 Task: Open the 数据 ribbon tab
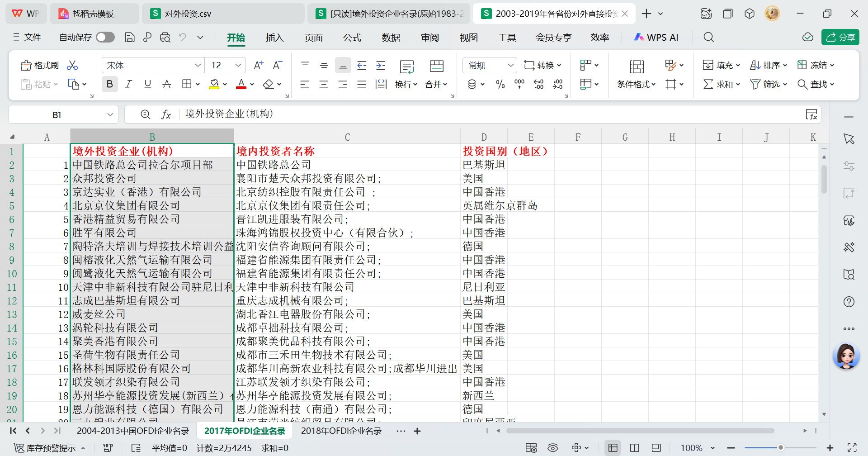[x=391, y=38]
